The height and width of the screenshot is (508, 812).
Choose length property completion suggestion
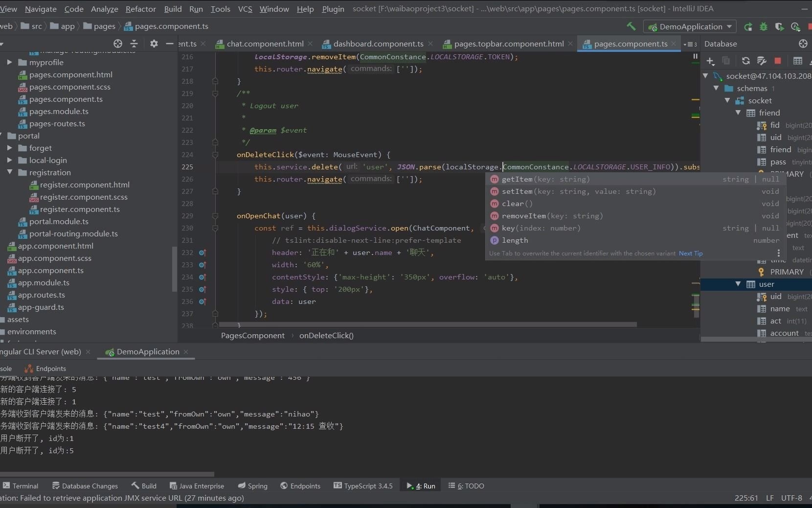(636, 240)
